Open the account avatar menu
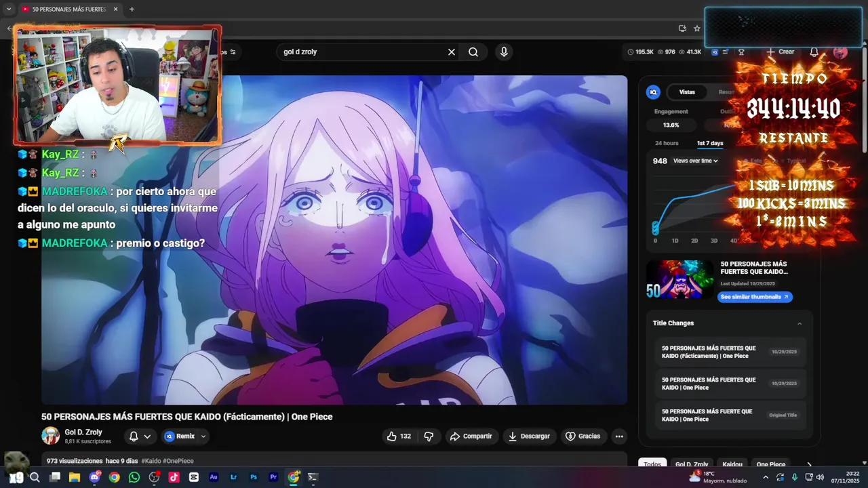 (840, 52)
